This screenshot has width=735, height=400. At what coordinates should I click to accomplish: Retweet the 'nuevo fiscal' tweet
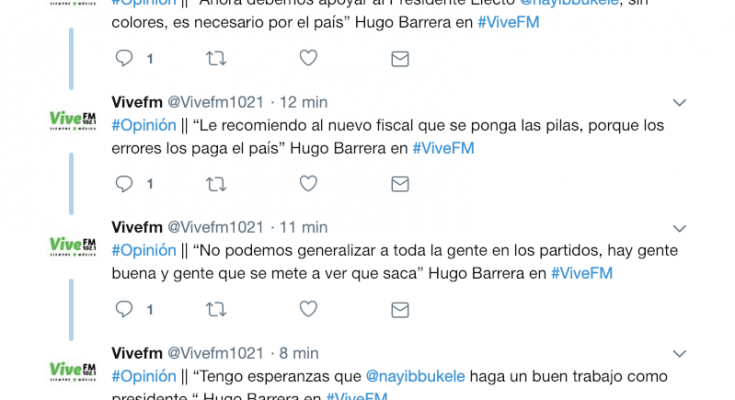[216, 184]
